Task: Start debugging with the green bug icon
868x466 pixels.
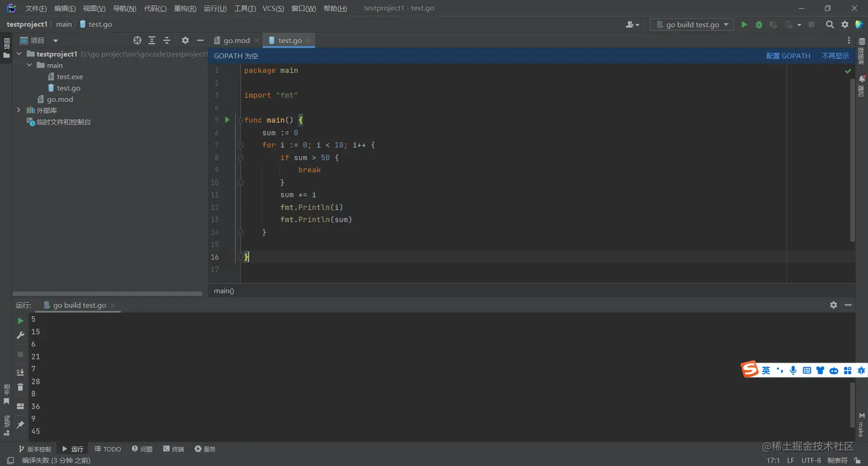Action: tap(759, 25)
